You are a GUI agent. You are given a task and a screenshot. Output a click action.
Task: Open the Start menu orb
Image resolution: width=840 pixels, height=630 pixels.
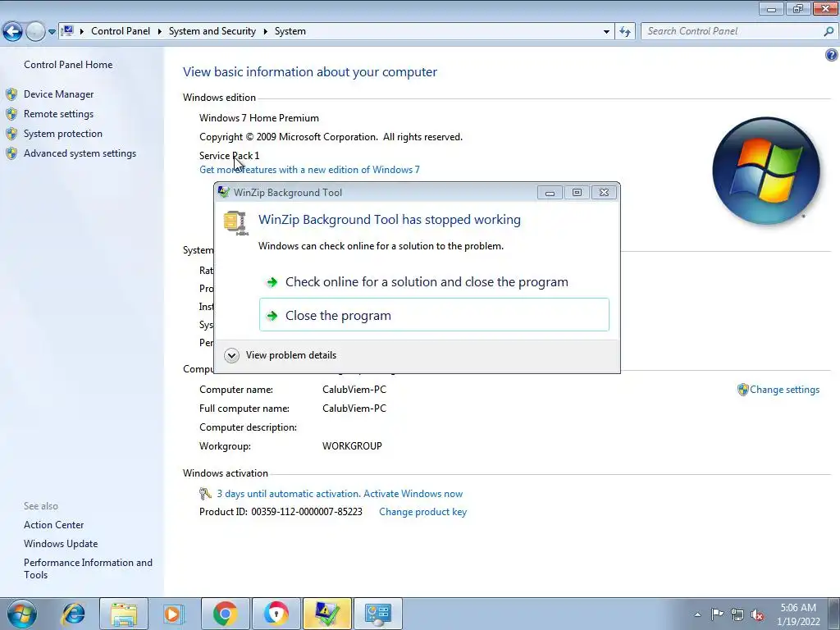[x=22, y=614]
